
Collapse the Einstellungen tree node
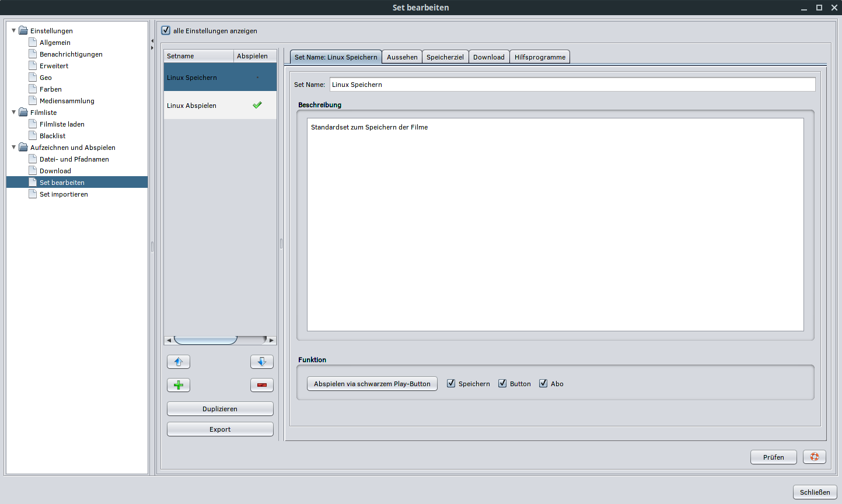click(x=14, y=30)
